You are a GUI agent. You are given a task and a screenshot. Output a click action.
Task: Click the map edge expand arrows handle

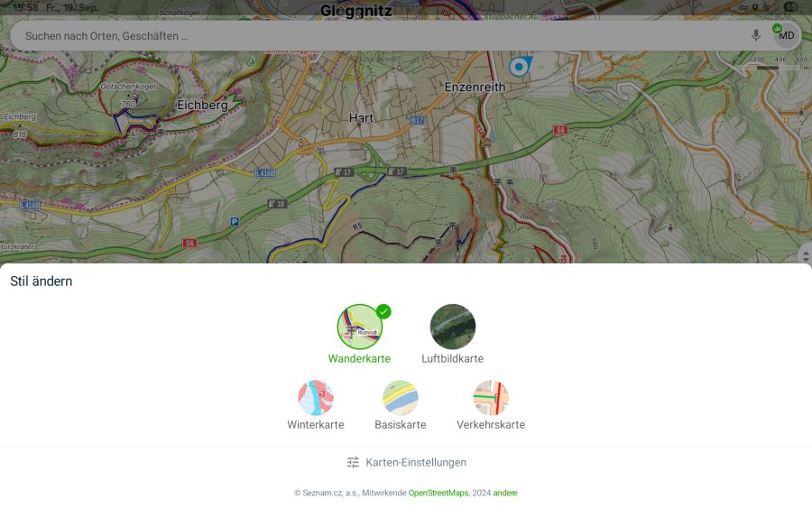pyautogui.click(x=806, y=254)
